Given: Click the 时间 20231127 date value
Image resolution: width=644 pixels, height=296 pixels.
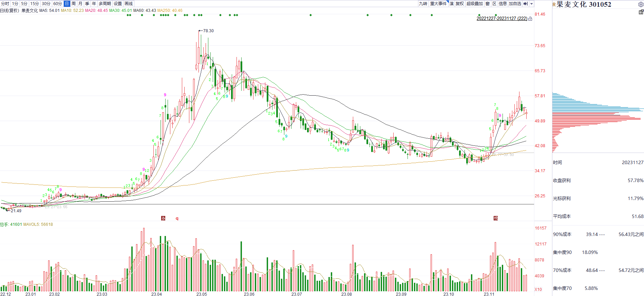Looking at the screenshot, I should click(633, 163).
